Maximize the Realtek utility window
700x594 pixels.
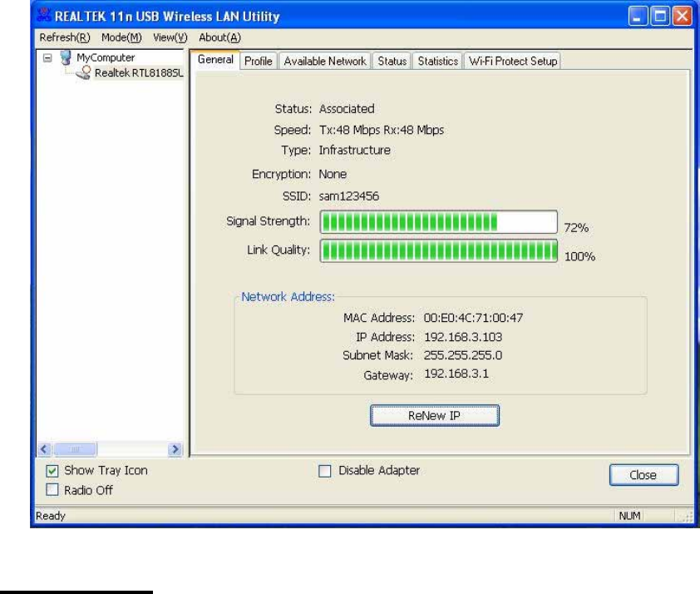(x=660, y=16)
